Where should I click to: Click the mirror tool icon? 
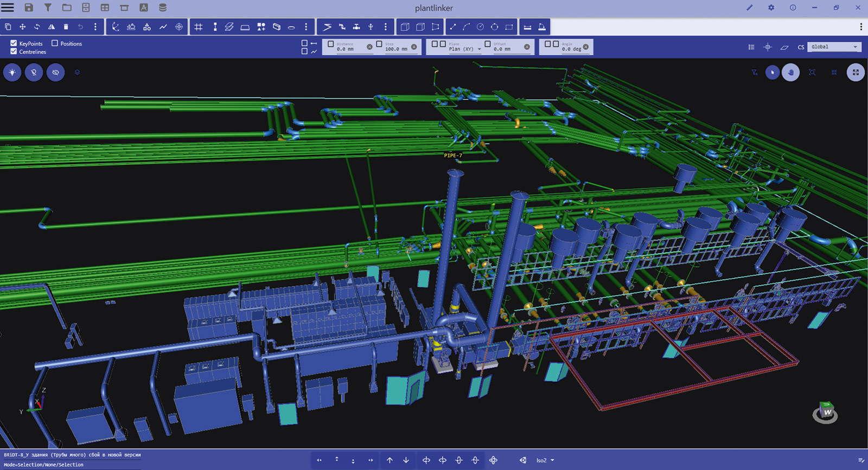coord(52,27)
